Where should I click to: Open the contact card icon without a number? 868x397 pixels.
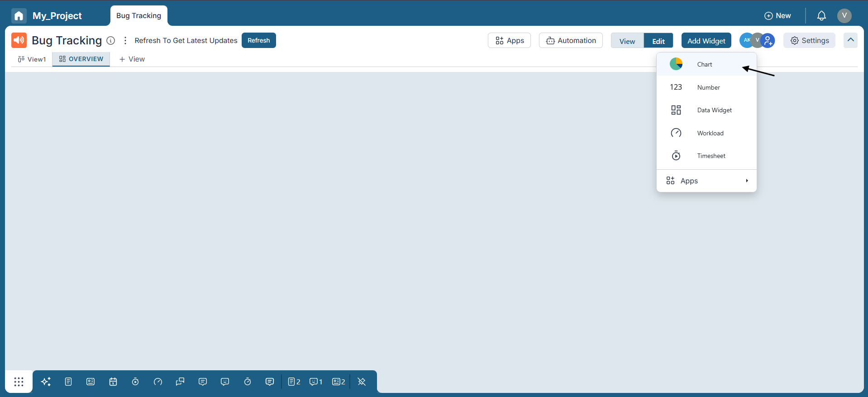[x=91, y=382]
